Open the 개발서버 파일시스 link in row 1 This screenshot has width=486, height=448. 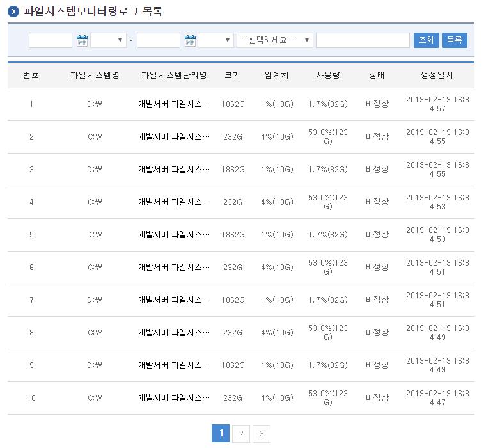pos(174,104)
